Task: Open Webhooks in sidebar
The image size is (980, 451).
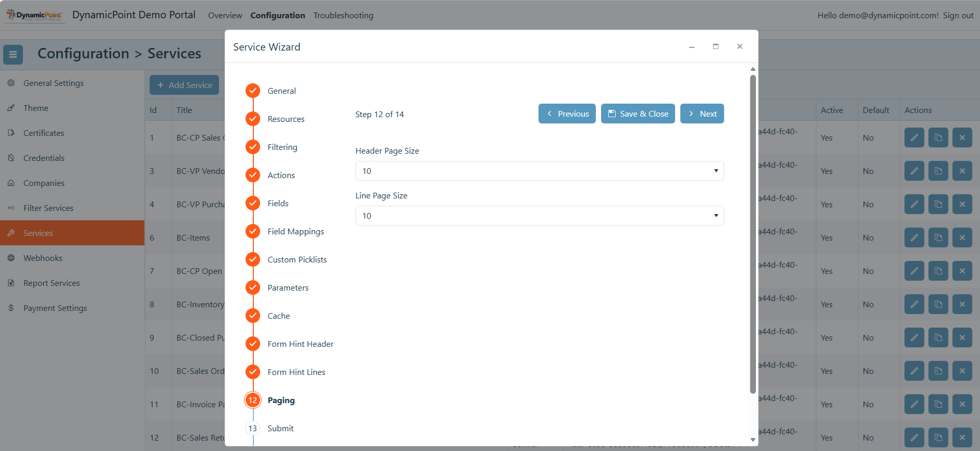Action: tap(72, 258)
